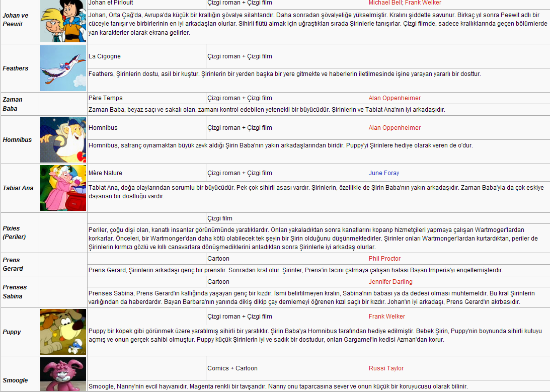Click the Homnibus description about satranç
Image resolution: width=550 pixels, height=392 pixels.
[281, 145]
